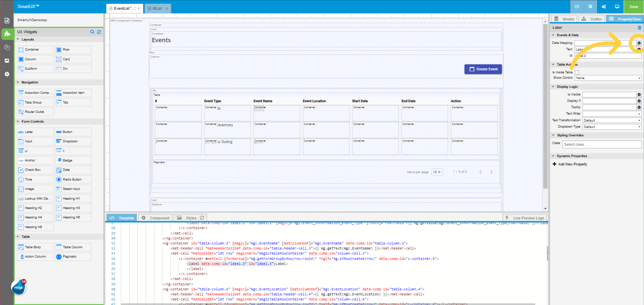Click the Create Event button

pos(483,69)
